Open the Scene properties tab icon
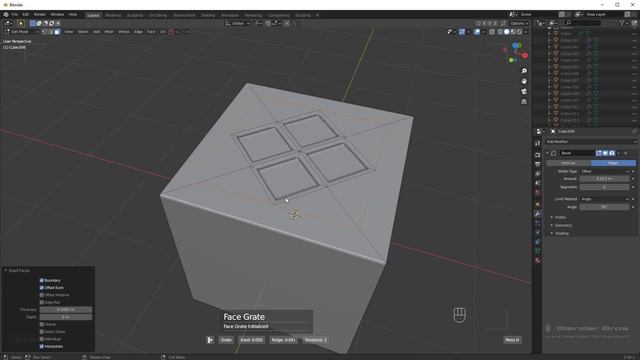Image resolution: width=640 pixels, height=360 pixels. pos(538,183)
